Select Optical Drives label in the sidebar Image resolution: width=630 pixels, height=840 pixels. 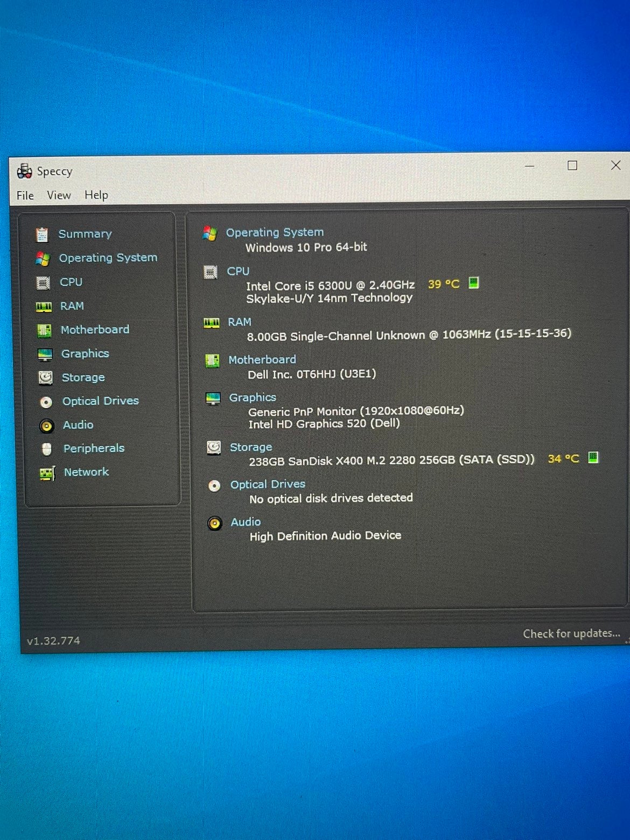point(101,401)
